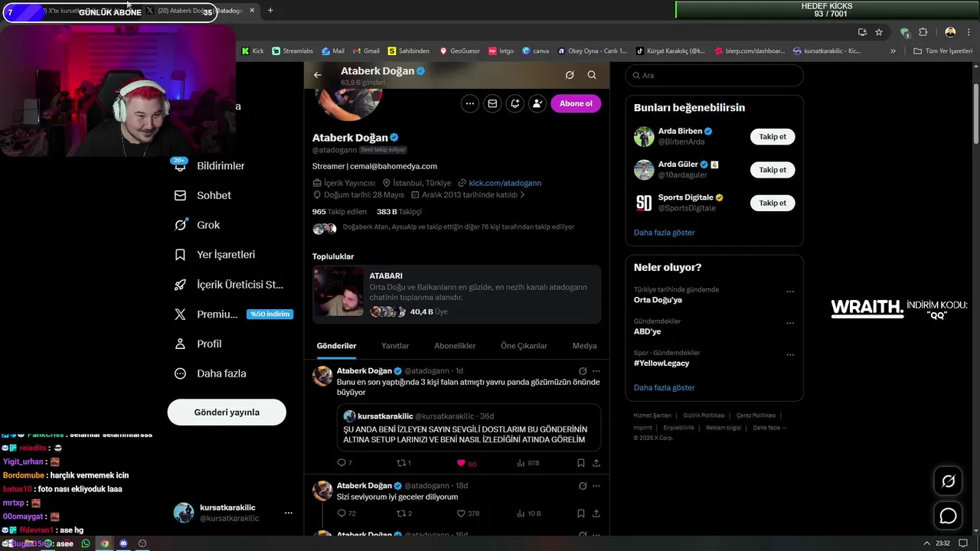Open the 965 Takip edilen list

(x=339, y=211)
